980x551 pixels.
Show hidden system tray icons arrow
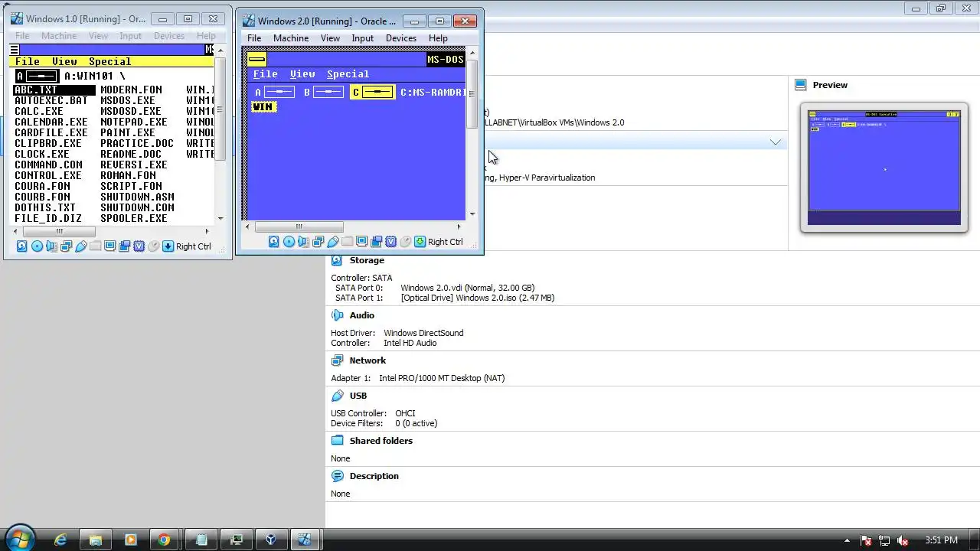(x=847, y=540)
